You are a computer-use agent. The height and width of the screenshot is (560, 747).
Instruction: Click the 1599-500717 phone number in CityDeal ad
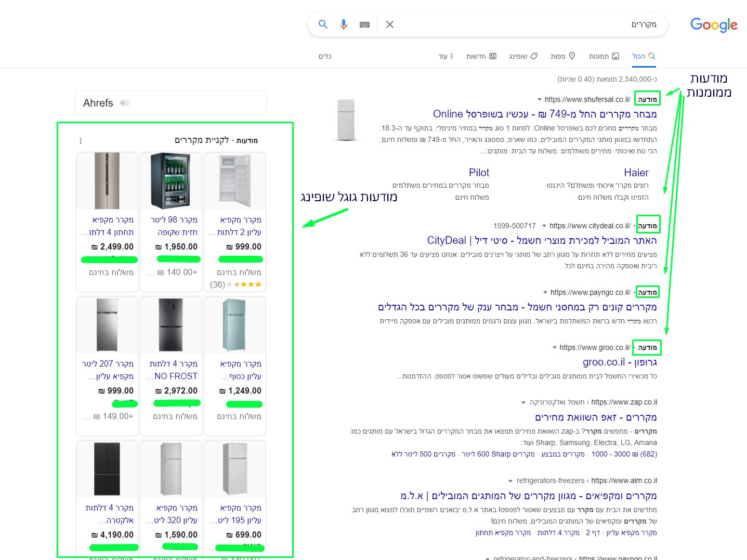[x=515, y=226]
